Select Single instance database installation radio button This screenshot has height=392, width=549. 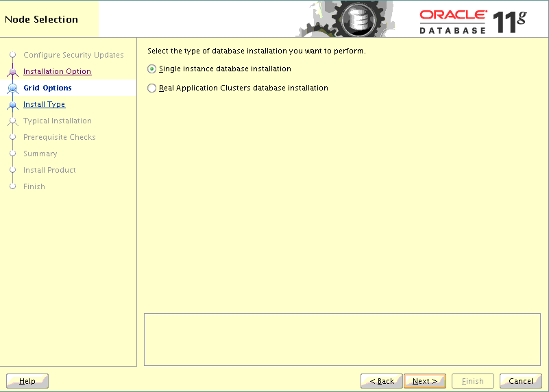pos(151,69)
